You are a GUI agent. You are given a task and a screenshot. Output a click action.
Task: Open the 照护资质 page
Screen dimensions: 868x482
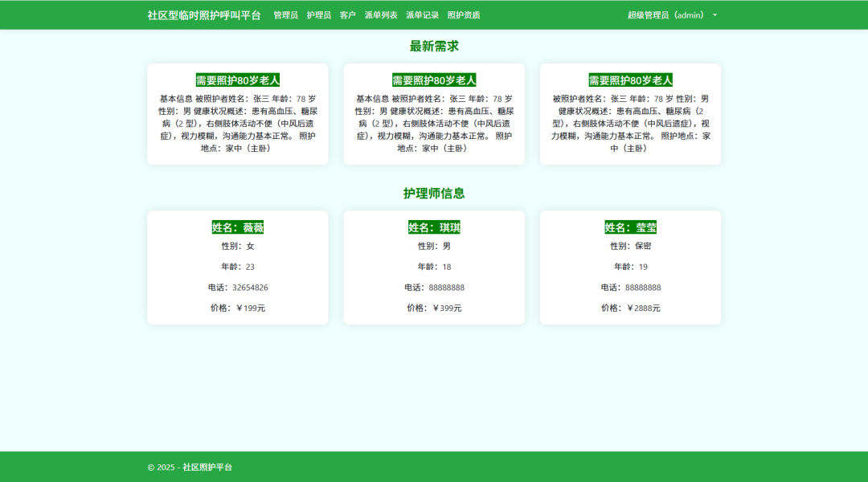point(464,14)
